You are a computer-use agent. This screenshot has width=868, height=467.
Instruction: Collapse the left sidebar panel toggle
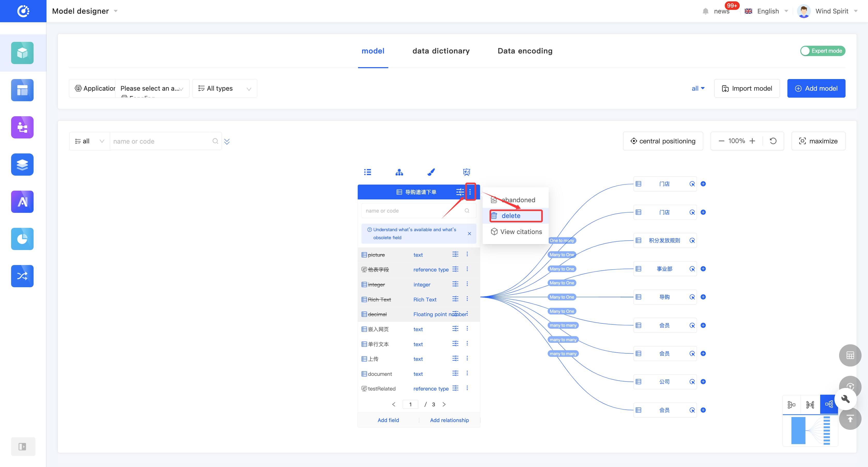(22, 446)
